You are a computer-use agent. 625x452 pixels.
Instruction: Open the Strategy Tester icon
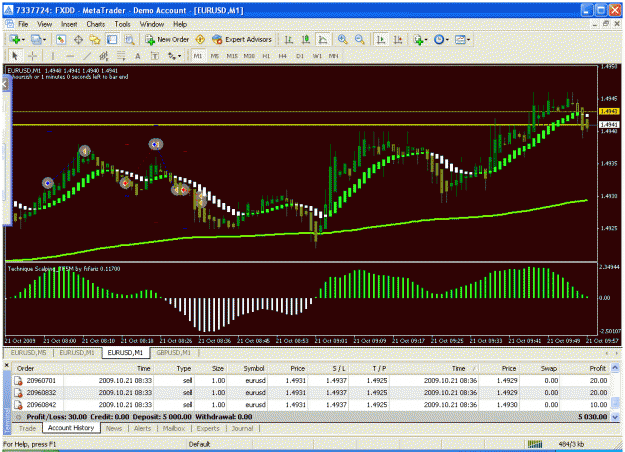[x=129, y=39]
